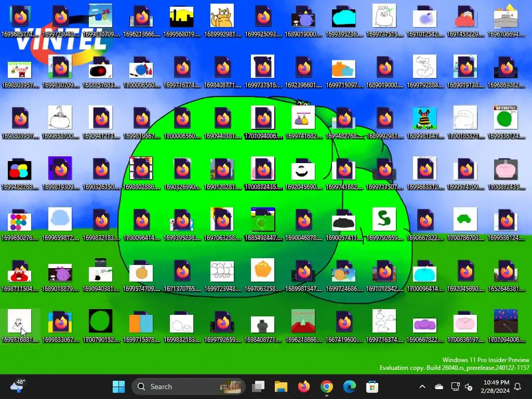
Task: Select Firefox file 1690046878
Action: (x=303, y=224)
